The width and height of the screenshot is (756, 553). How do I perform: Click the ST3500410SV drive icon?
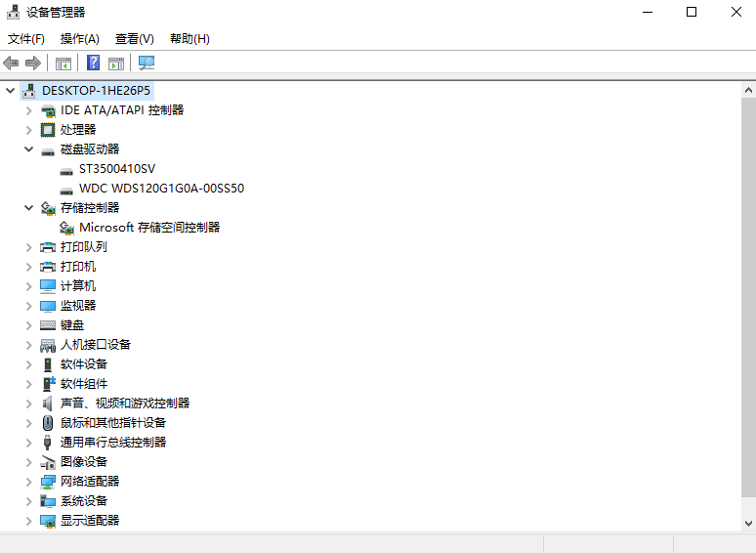[x=66, y=171]
